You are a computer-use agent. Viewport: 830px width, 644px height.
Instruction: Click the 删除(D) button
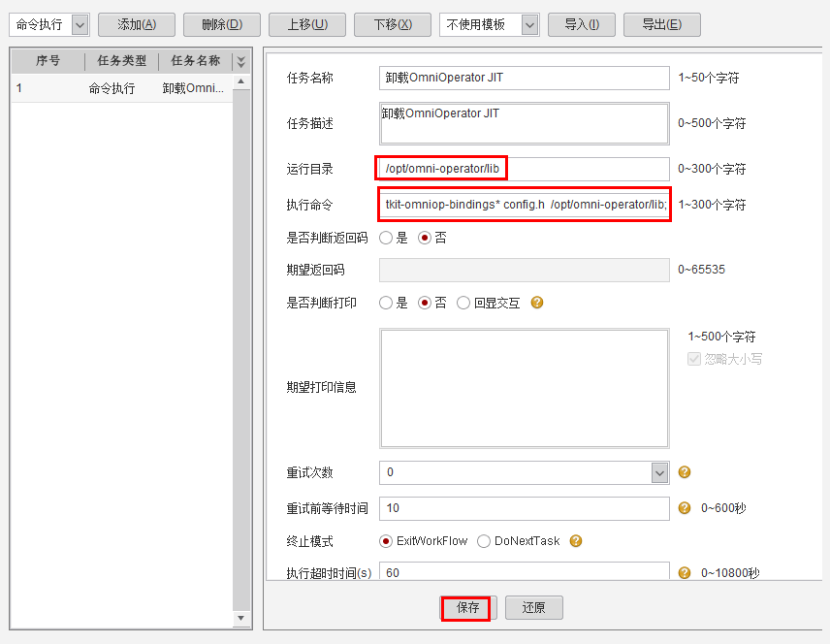222,24
